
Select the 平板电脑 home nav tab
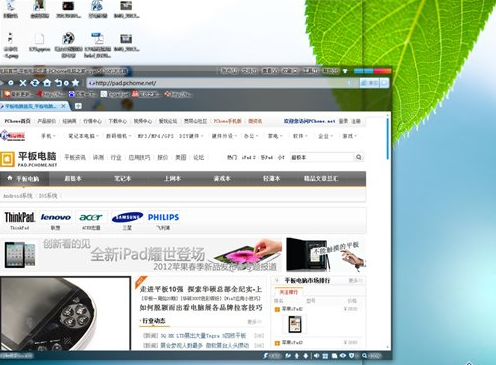tap(24, 179)
